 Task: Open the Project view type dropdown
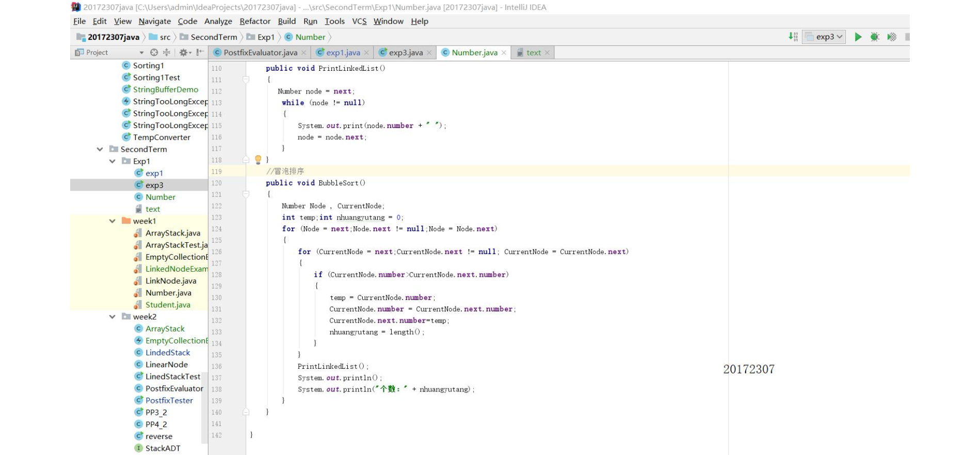141,53
